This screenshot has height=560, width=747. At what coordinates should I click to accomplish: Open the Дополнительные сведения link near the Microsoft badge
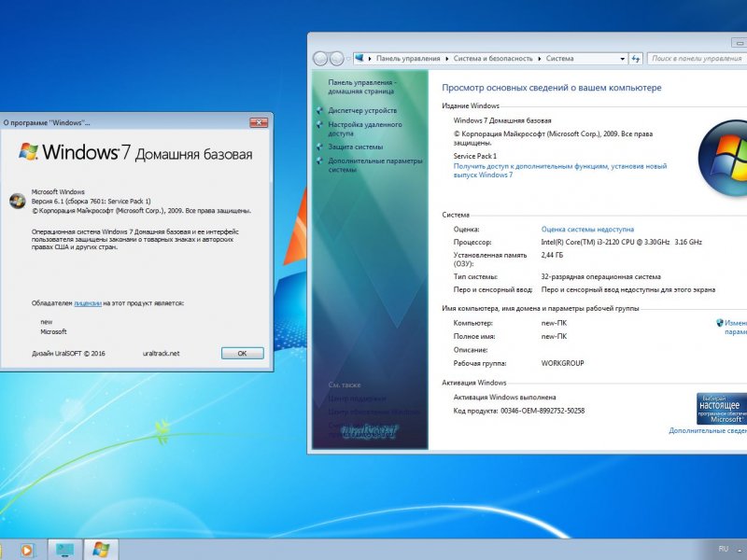click(x=708, y=430)
